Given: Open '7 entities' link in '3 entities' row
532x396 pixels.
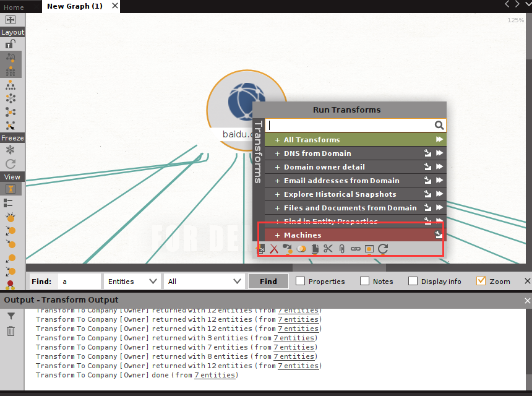Looking at the screenshot, I should point(294,338).
